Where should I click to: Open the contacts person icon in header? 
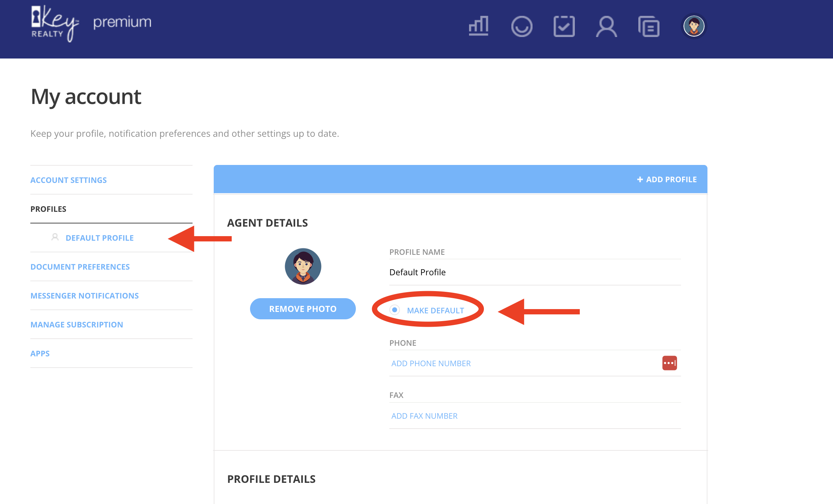point(606,26)
